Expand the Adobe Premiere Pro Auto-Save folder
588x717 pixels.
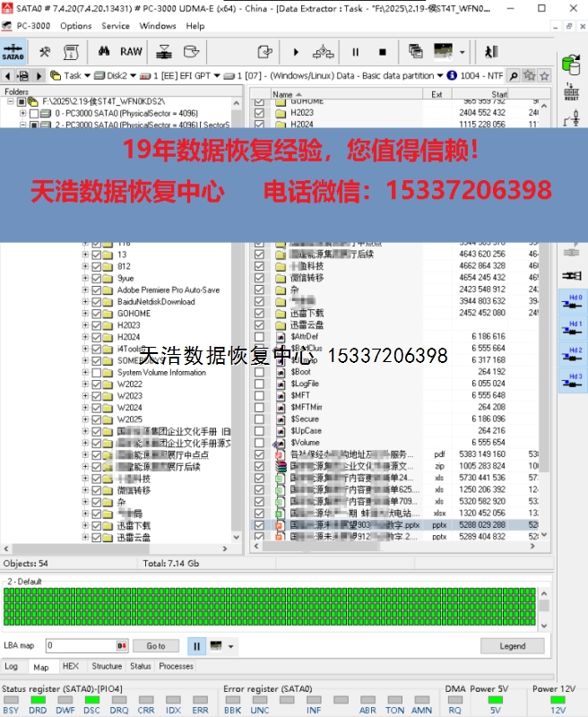(86, 290)
